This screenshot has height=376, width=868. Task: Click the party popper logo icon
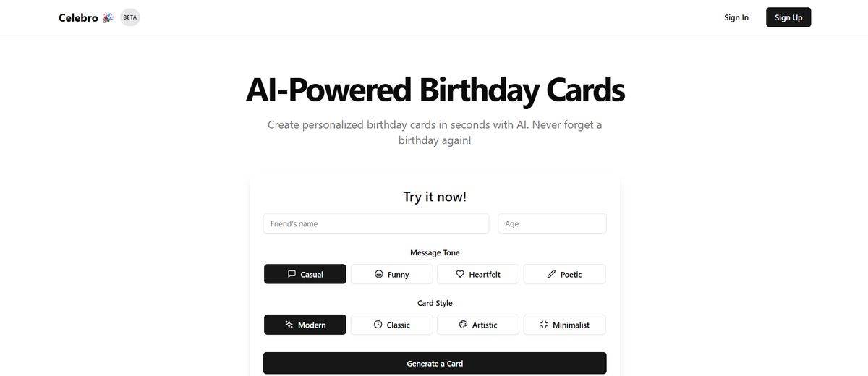[x=108, y=18]
